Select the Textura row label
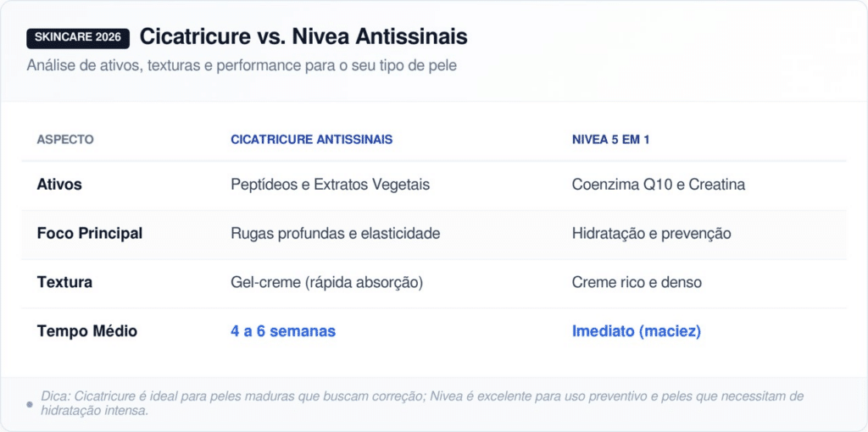Screen dimensions: 868x432 pyautogui.click(x=66, y=282)
